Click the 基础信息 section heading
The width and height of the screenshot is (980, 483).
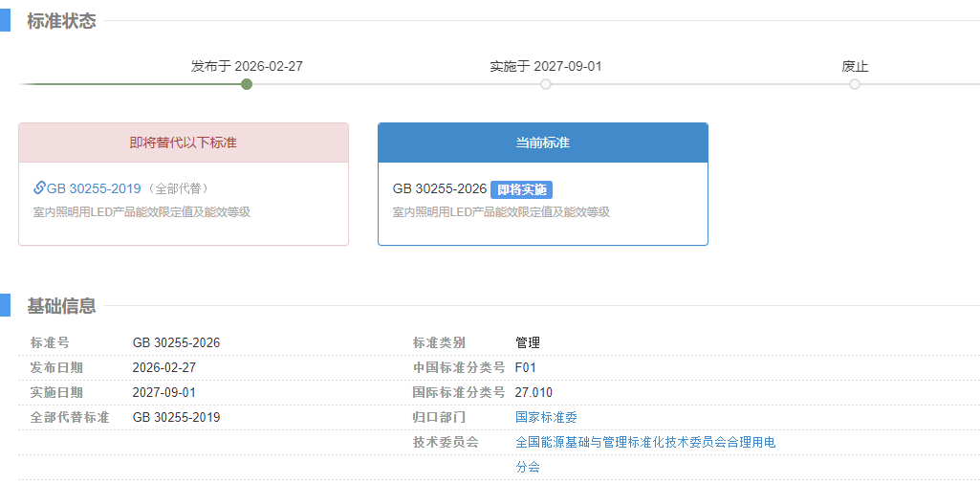click(61, 306)
